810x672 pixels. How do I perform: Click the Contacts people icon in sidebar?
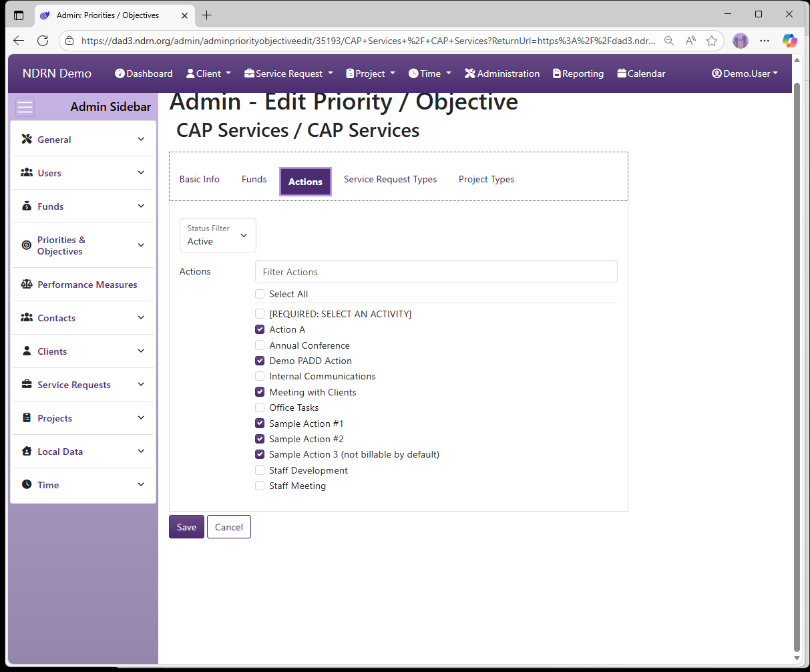27,318
